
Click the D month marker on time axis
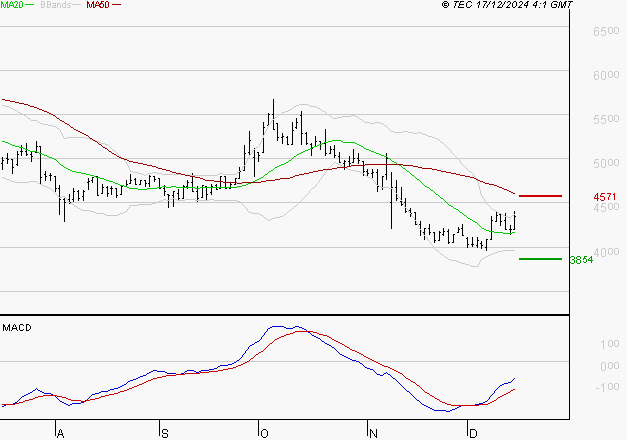click(473, 434)
